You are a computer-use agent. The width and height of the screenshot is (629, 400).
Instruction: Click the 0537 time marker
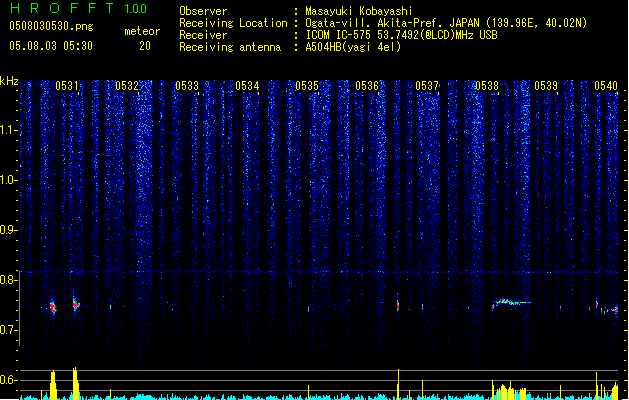click(427, 86)
